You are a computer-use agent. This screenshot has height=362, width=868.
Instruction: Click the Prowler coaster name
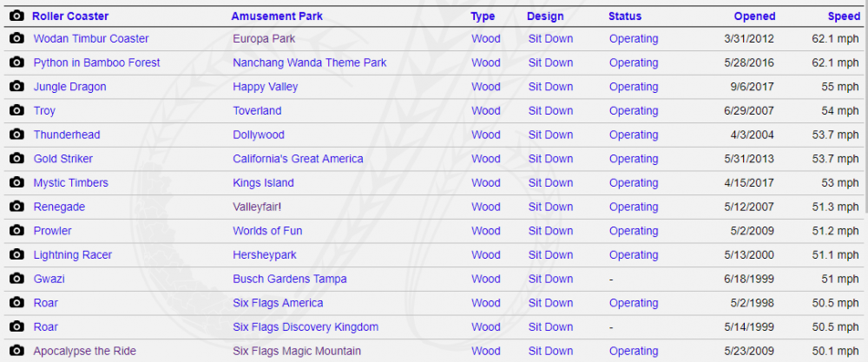(x=53, y=231)
